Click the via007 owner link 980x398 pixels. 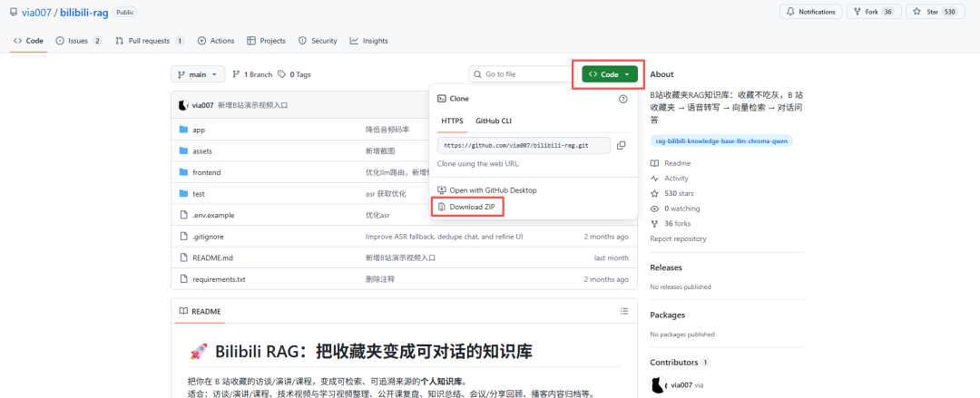click(36, 12)
